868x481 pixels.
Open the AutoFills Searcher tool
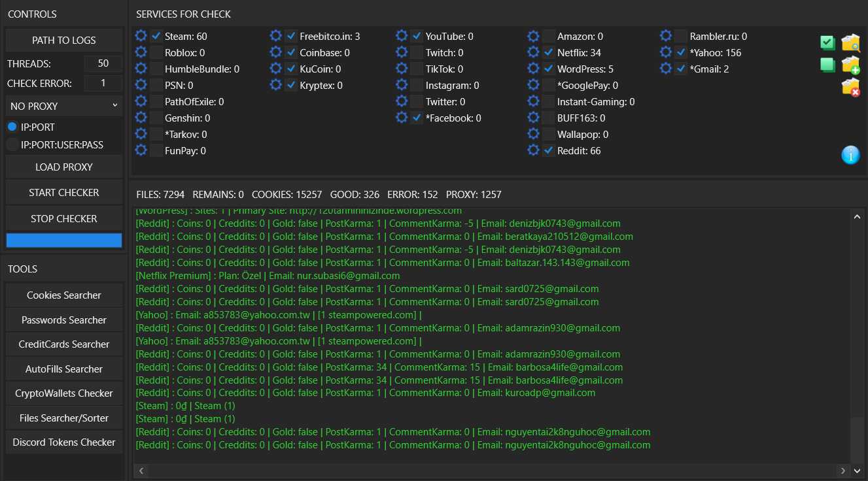tap(64, 369)
